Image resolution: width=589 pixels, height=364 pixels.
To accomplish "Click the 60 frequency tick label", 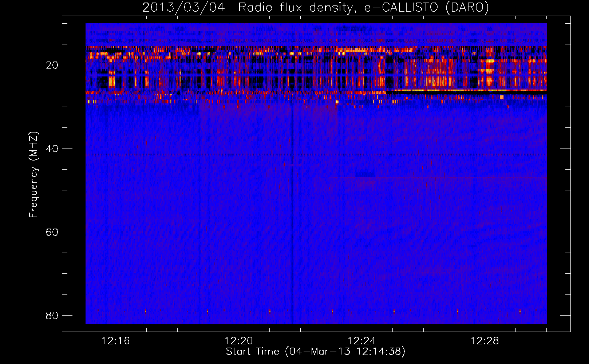I will (x=52, y=232).
